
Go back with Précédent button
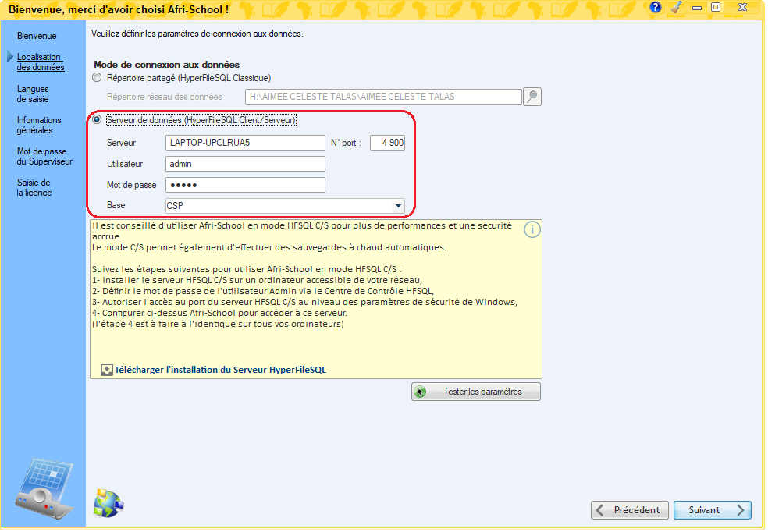[x=629, y=511]
